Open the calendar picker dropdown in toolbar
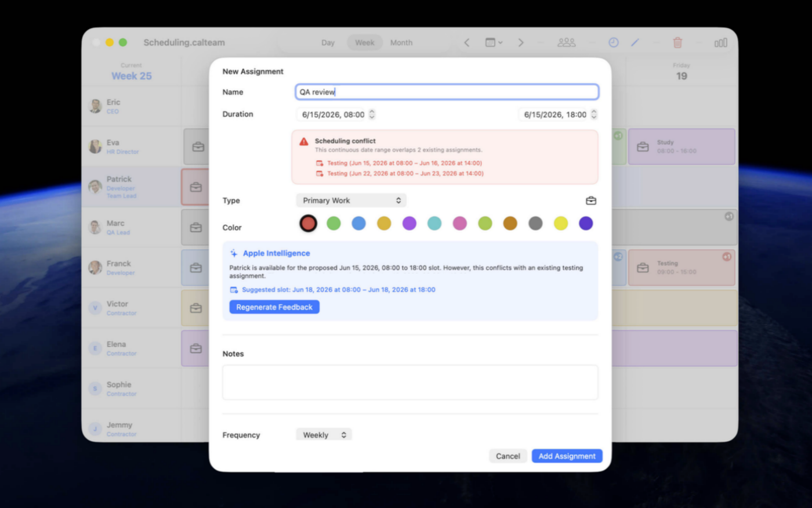 coord(494,42)
